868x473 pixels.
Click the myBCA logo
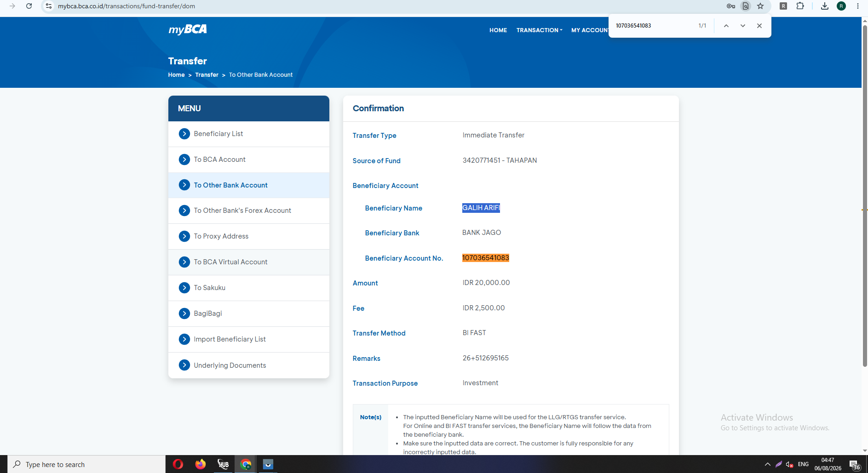187,29
